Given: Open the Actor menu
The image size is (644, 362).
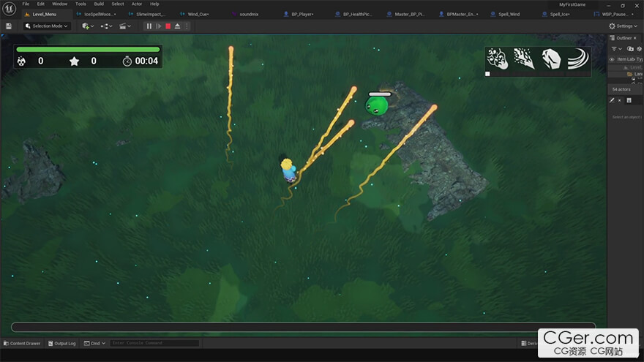Looking at the screenshot, I should [x=137, y=4].
